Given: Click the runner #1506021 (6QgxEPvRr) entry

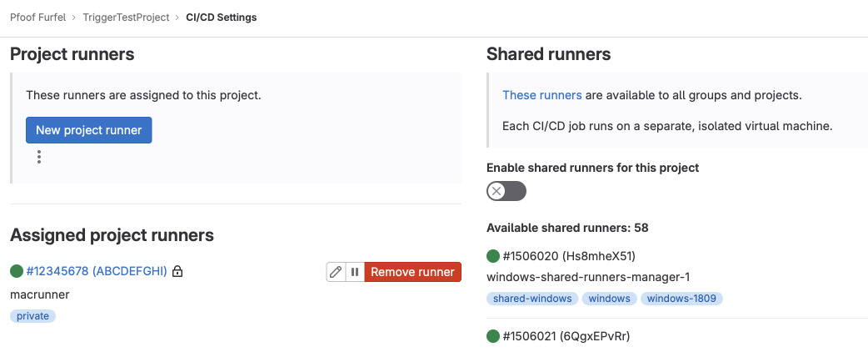Looking at the screenshot, I should (x=566, y=336).
